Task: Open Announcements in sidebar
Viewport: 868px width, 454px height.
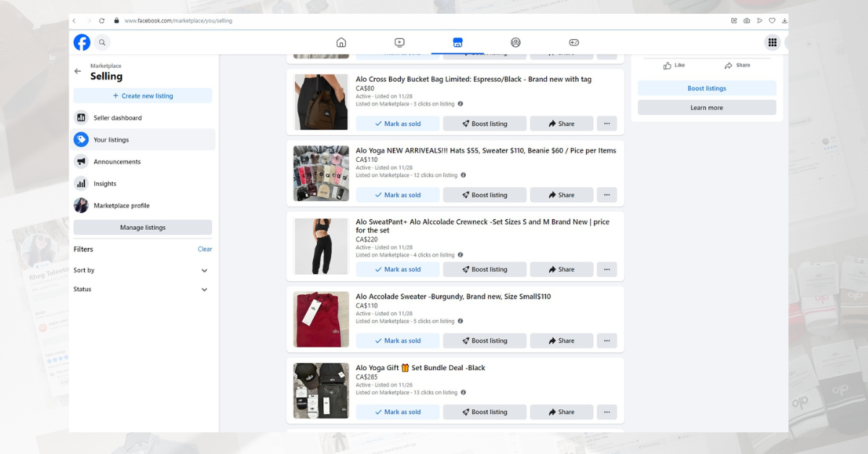Action: (144, 162)
